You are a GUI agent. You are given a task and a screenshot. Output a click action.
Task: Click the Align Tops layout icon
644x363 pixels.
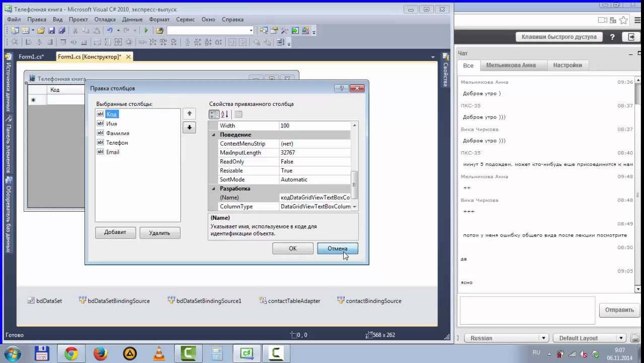[x=63, y=42]
